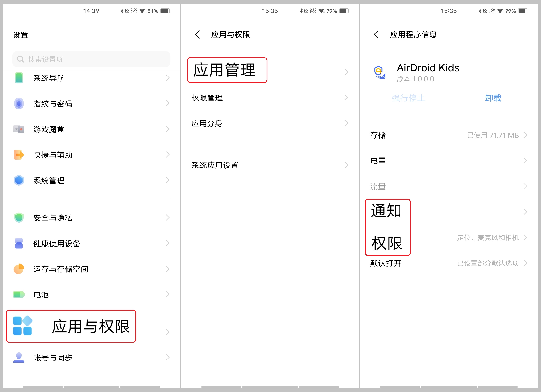Open 快捷与辅助 settings
541x392 pixels.
pos(91,155)
